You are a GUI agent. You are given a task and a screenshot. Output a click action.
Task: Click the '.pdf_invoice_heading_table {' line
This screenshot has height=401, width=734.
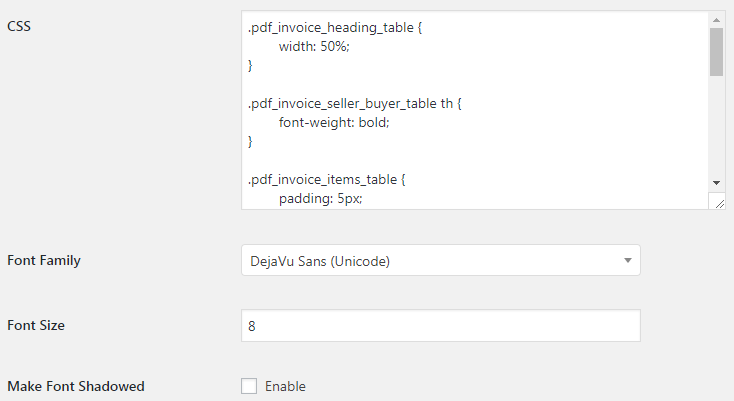335,28
